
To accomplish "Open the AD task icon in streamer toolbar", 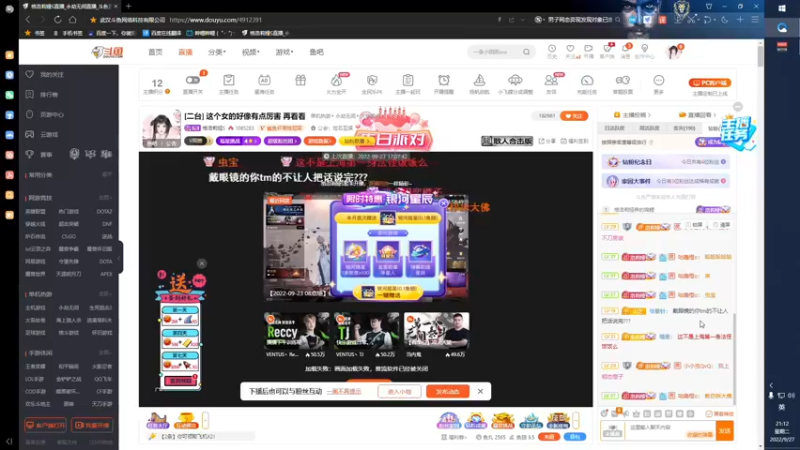I will tap(264, 81).
